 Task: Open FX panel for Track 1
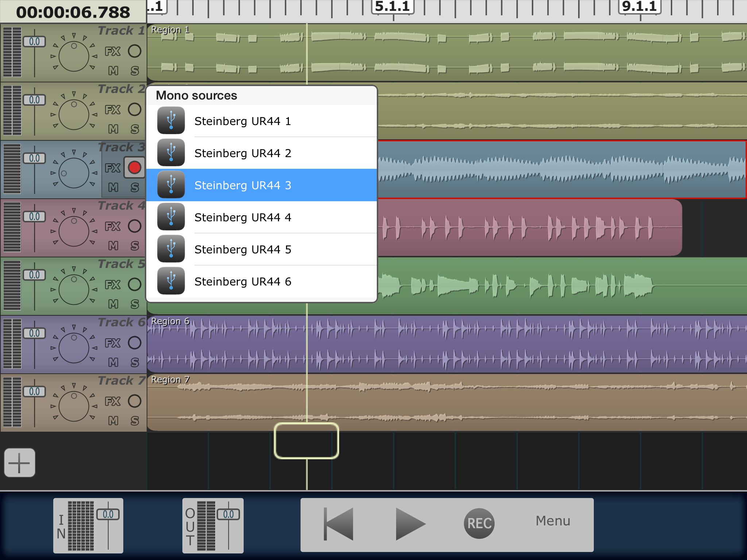click(x=113, y=51)
